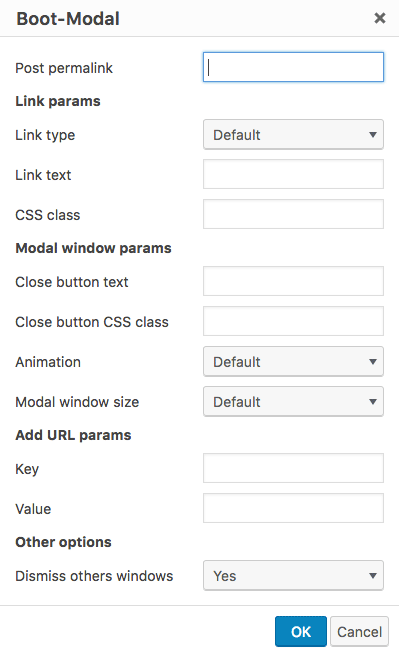Click the Animation label text
Viewport: 399px width, 655px height.
[x=48, y=362]
